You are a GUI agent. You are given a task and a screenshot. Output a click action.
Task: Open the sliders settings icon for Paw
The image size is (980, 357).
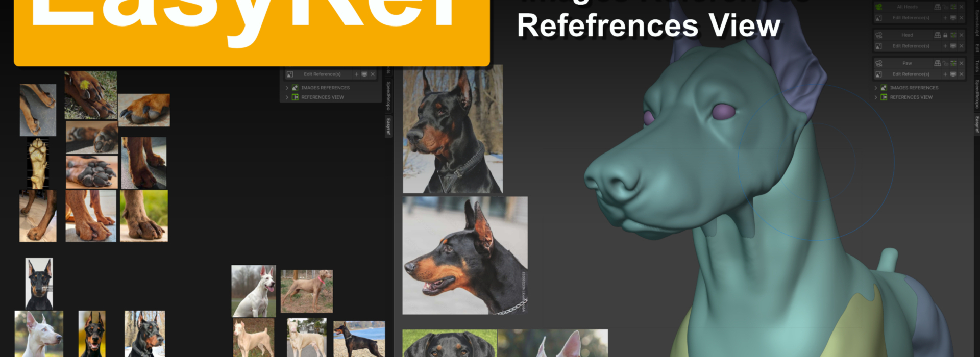coord(953,63)
